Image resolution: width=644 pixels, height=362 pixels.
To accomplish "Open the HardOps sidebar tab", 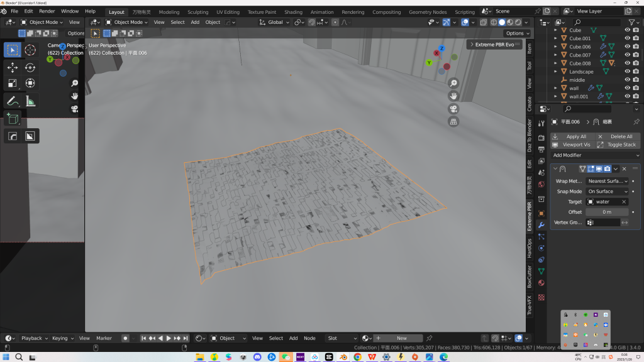I will [530, 248].
